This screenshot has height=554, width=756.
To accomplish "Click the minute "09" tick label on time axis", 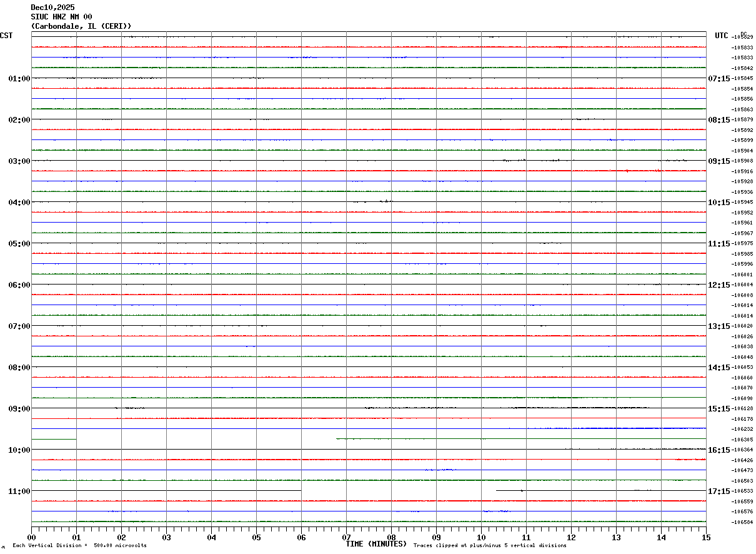I will coord(436,537).
